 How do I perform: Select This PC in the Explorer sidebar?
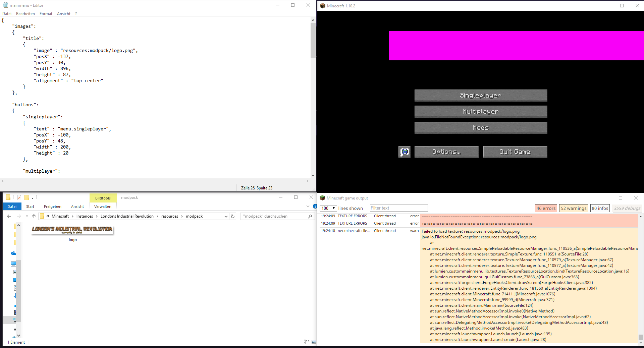[13, 264]
